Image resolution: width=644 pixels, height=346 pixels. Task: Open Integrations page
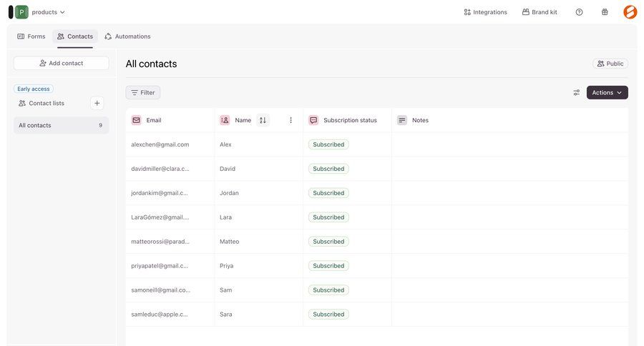click(485, 12)
